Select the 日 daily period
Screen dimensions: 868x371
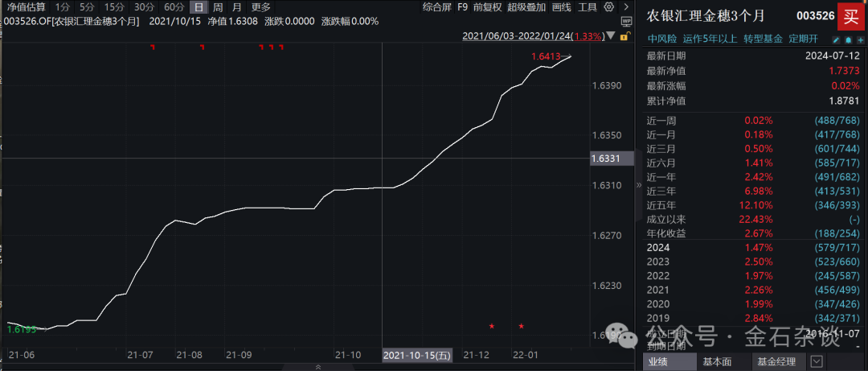(x=199, y=7)
